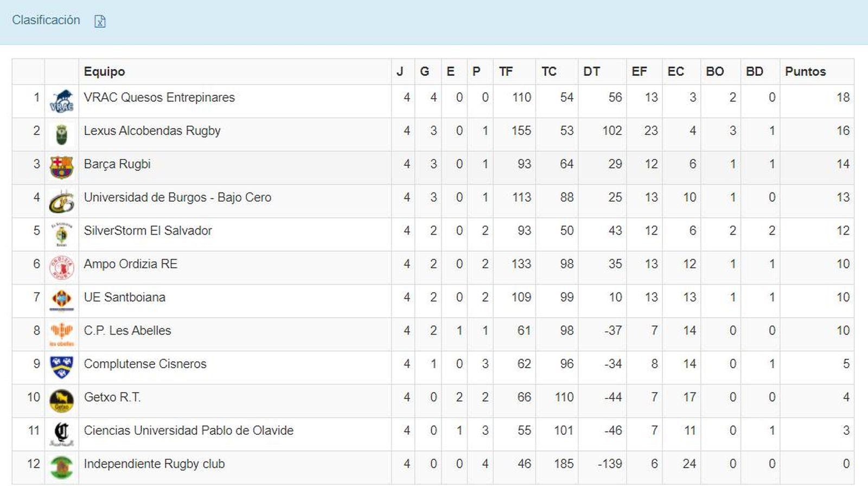Click the C.P. Les Abelles badge

(62, 333)
